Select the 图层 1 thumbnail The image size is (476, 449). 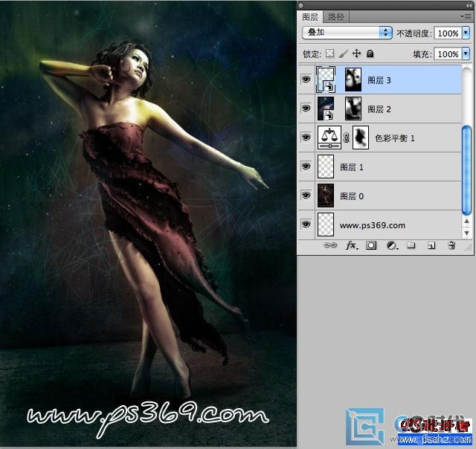(x=326, y=167)
